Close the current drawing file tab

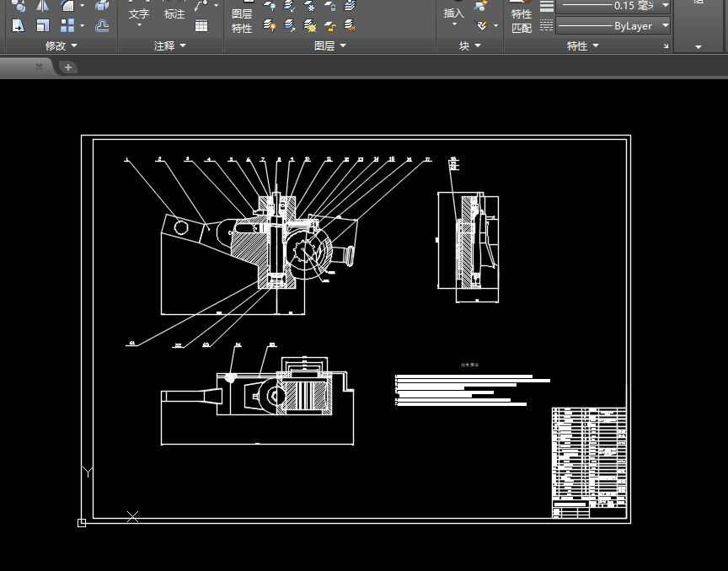(x=39, y=67)
